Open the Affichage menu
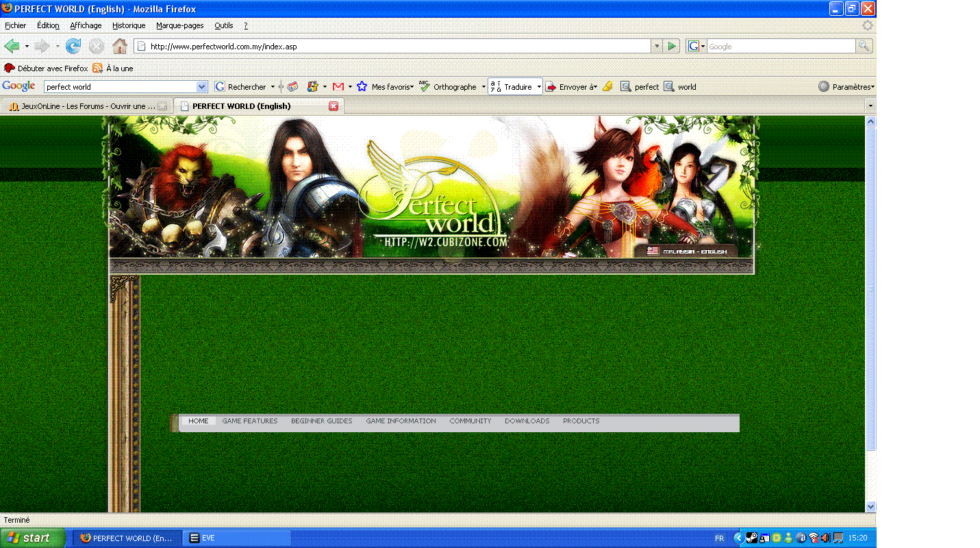The height and width of the screenshot is (548, 980). point(86,25)
